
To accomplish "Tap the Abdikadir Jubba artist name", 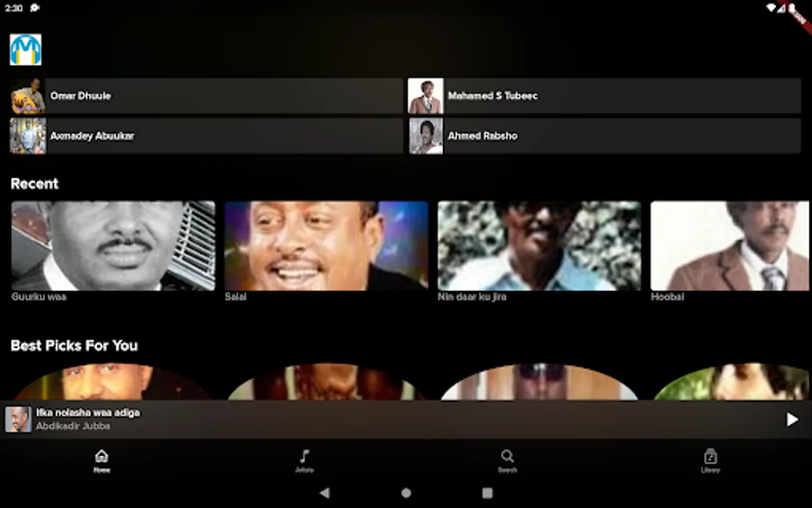I will (73, 426).
